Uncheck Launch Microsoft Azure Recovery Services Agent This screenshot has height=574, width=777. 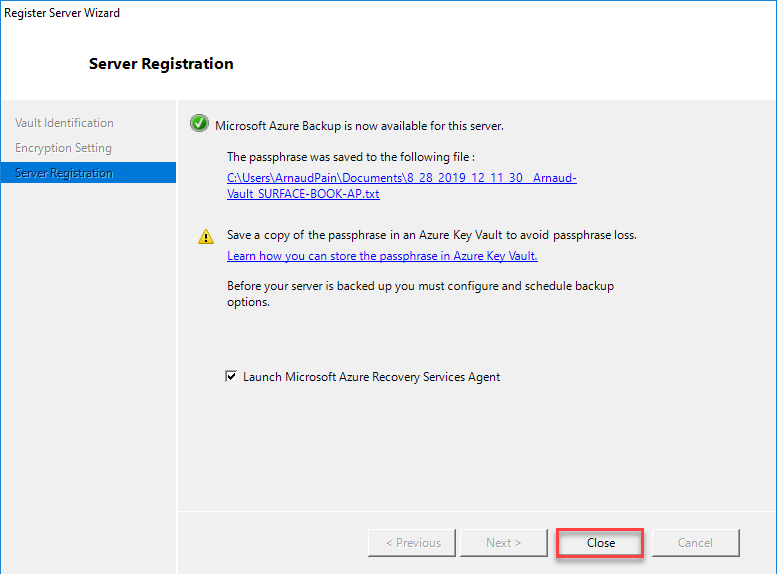[x=232, y=377]
